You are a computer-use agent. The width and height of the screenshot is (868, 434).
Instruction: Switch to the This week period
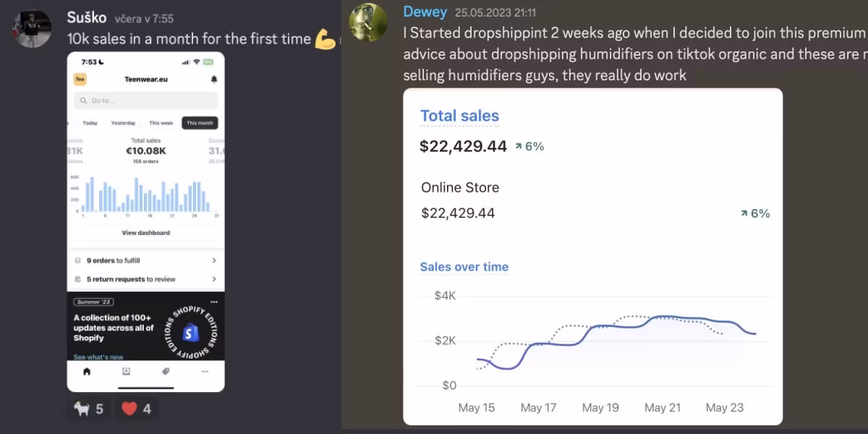[x=161, y=123]
